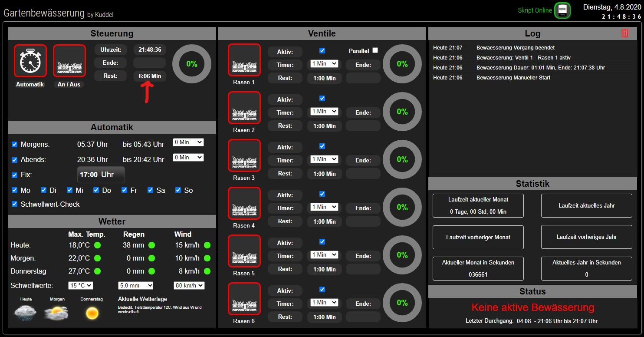The height and width of the screenshot is (337, 644).
Task: Click the Letzter Durchgang time text
Action: point(557,321)
